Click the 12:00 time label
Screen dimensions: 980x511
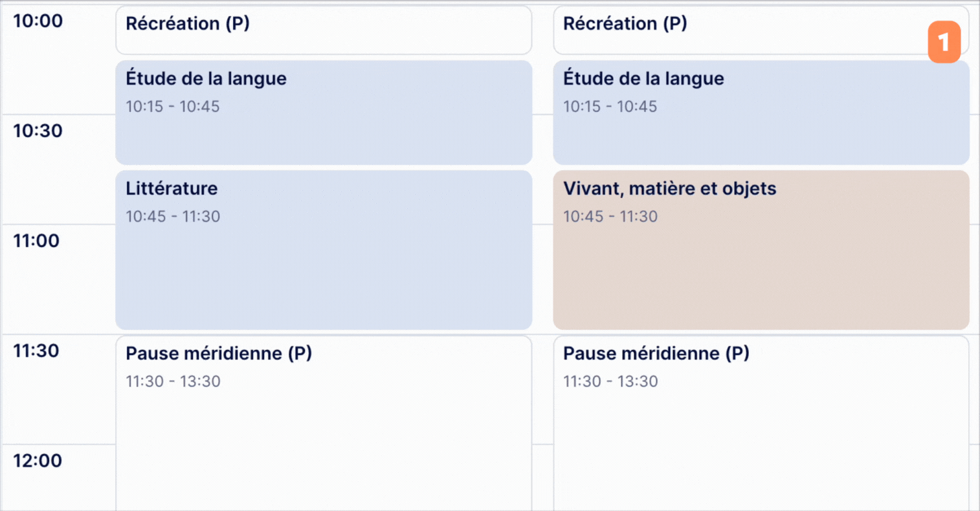point(38,461)
